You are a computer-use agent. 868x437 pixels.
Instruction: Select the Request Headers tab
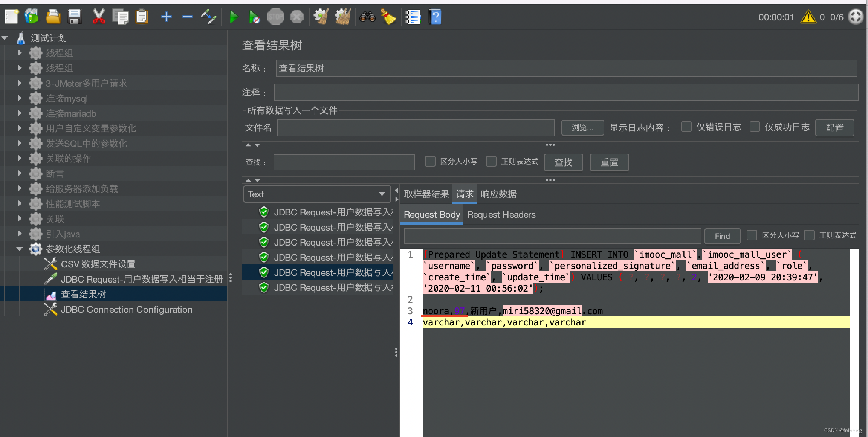501,215
